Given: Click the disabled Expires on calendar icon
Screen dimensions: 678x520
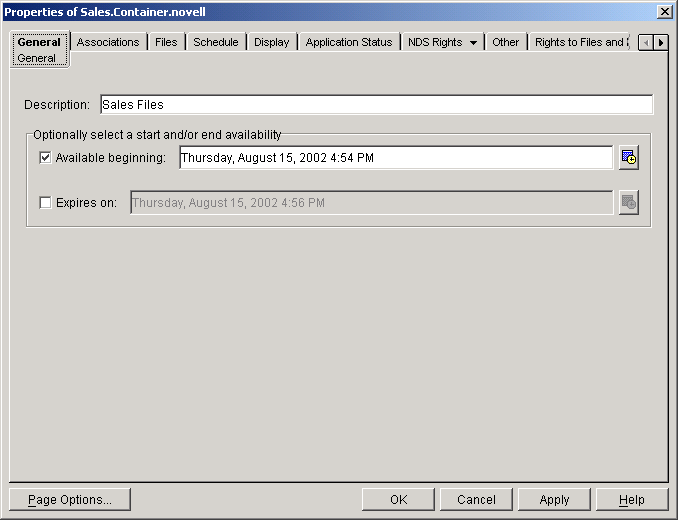Looking at the screenshot, I should pyautogui.click(x=628, y=202).
